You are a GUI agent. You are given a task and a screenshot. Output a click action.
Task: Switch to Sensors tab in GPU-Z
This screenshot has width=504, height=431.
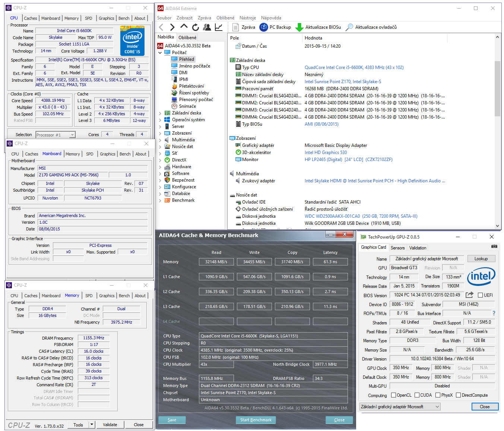tap(397, 248)
